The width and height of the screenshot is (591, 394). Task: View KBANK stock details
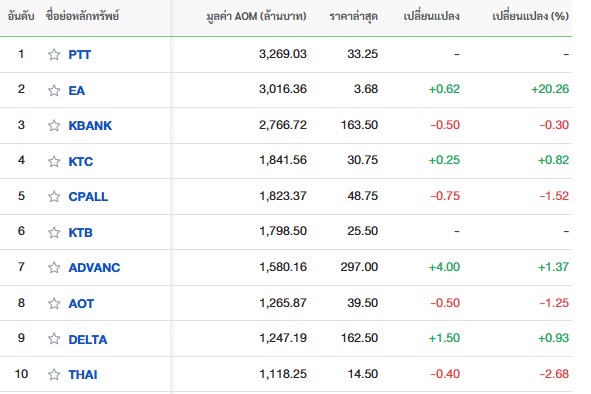click(x=90, y=126)
